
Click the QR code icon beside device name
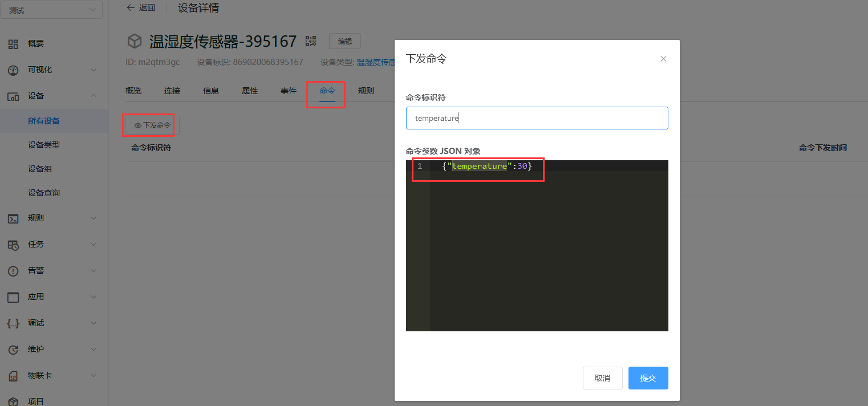311,41
